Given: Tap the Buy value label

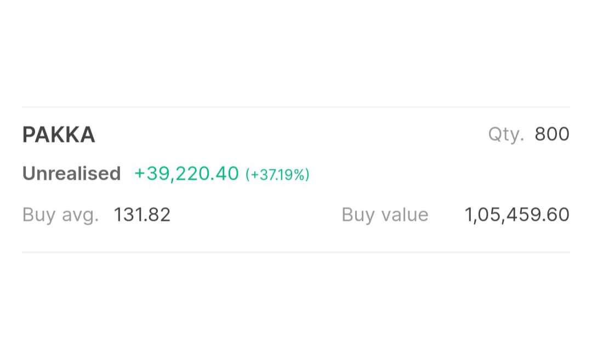Looking at the screenshot, I should coord(385,215).
